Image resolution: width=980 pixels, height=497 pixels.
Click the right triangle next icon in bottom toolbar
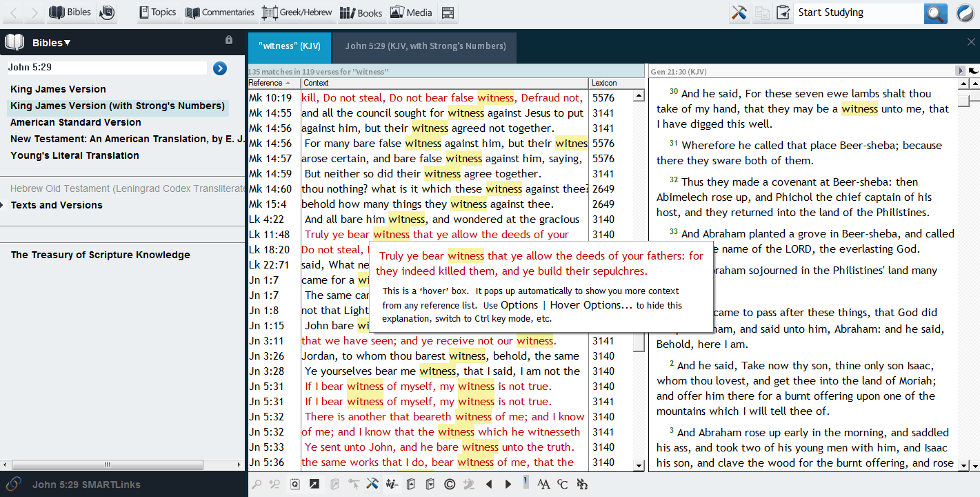point(508,485)
